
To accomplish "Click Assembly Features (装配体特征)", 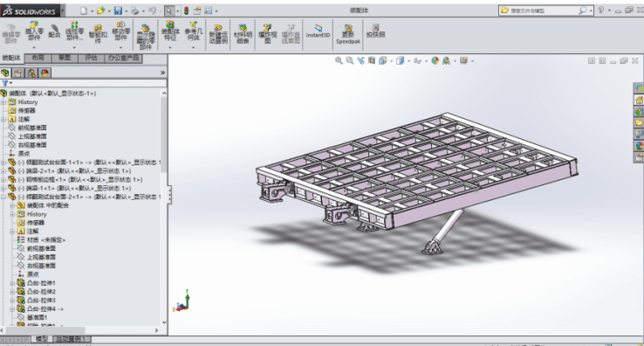I will coord(170,31).
